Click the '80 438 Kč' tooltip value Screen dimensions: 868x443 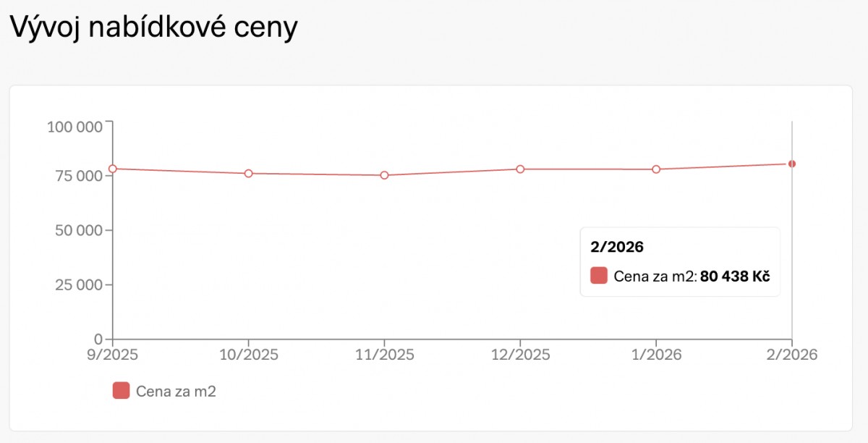(735, 276)
